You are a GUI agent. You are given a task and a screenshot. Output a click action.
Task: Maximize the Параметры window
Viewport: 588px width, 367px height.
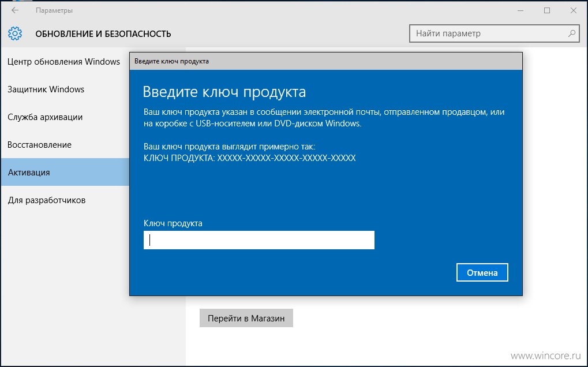[547, 10]
